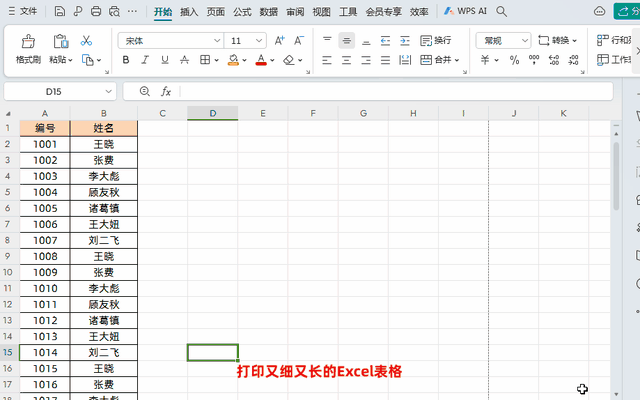Switch to the 页面 tab

click(216, 12)
